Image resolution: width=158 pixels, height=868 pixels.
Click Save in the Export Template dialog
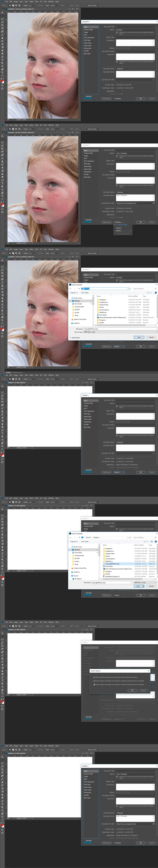tap(139, 337)
